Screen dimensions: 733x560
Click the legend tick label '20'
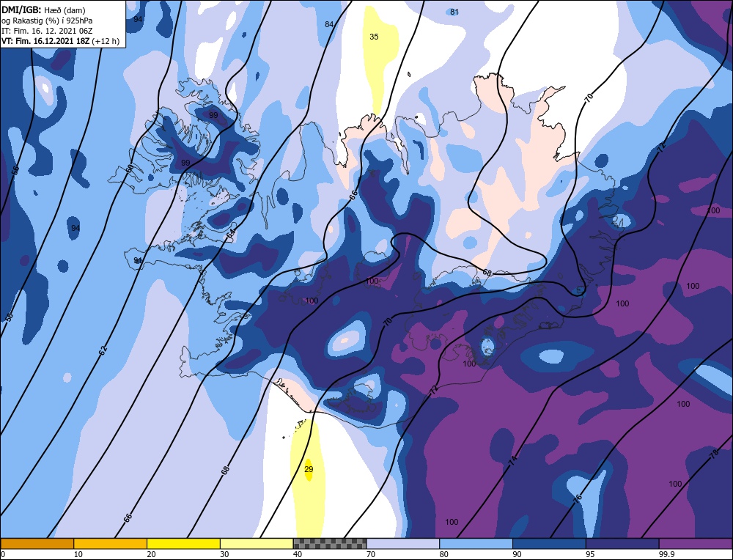pyautogui.click(x=152, y=554)
